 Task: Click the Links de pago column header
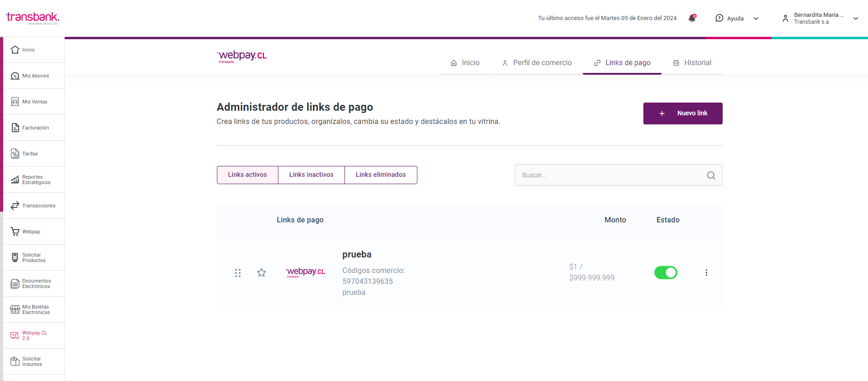(x=300, y=220)
